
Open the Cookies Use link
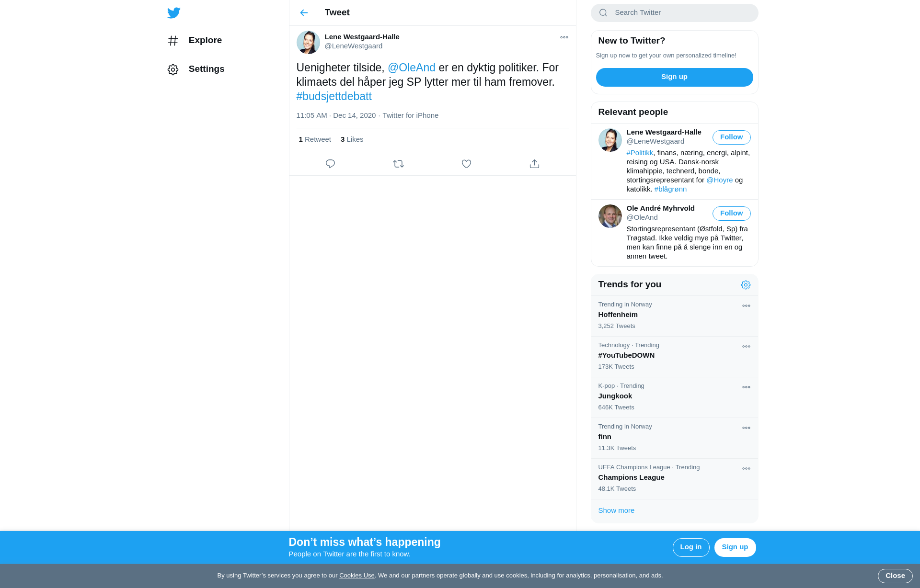356,576
